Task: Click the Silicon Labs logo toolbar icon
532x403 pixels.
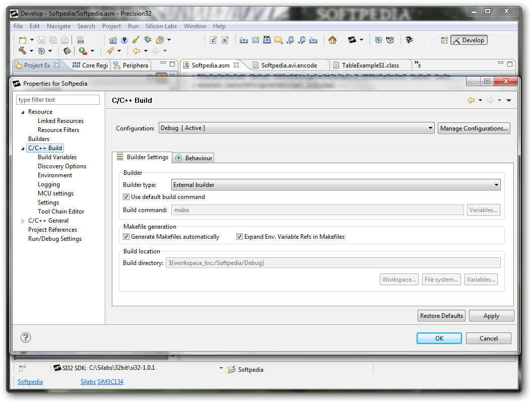Action: coord(352,40)
